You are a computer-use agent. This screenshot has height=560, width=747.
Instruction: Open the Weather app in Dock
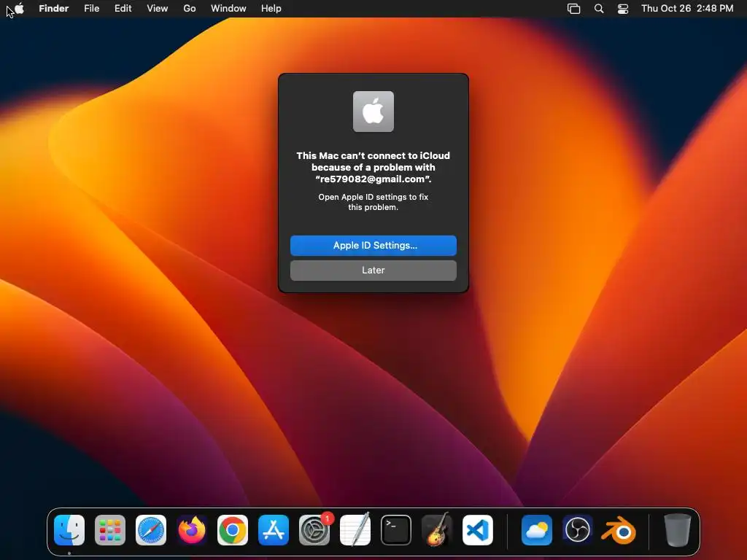click(536, 530)
